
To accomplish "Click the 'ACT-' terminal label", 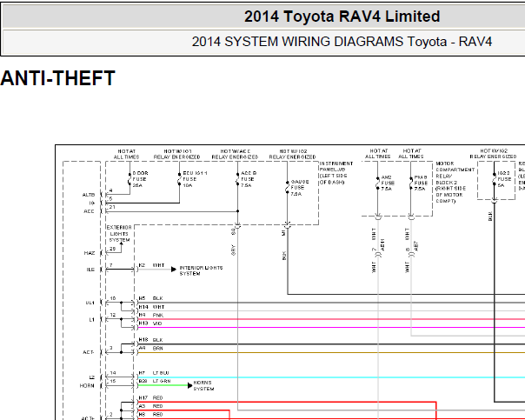I will (89, 352).
